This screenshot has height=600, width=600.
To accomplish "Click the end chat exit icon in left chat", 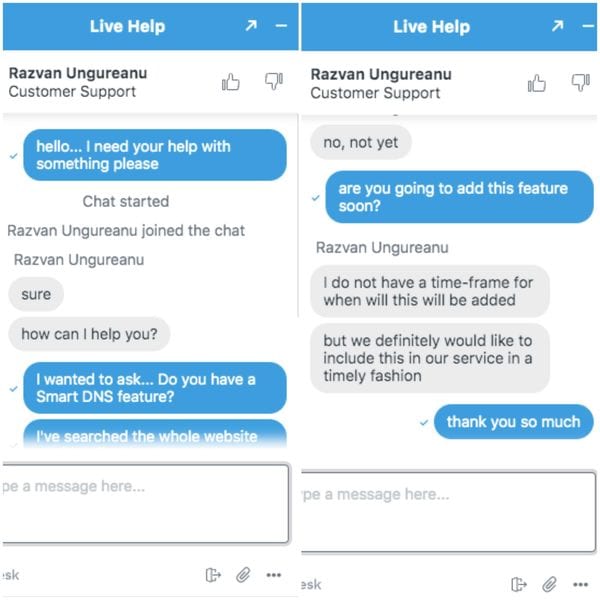I will 213,575.
